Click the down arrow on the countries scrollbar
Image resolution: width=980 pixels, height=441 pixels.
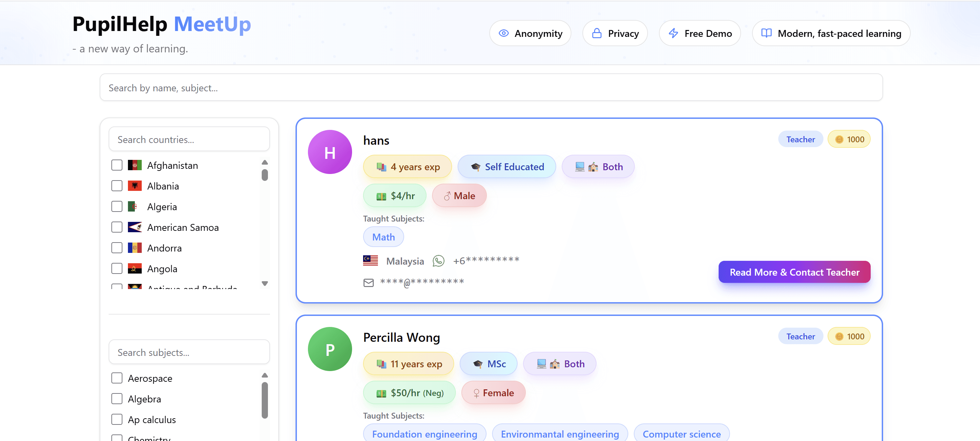(x=264, y=283)
